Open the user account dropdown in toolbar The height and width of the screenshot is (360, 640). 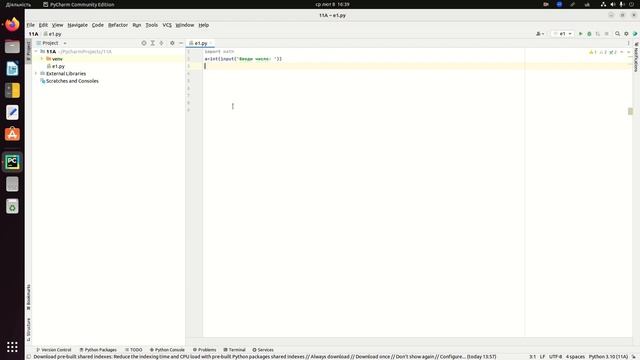[540, 34]
